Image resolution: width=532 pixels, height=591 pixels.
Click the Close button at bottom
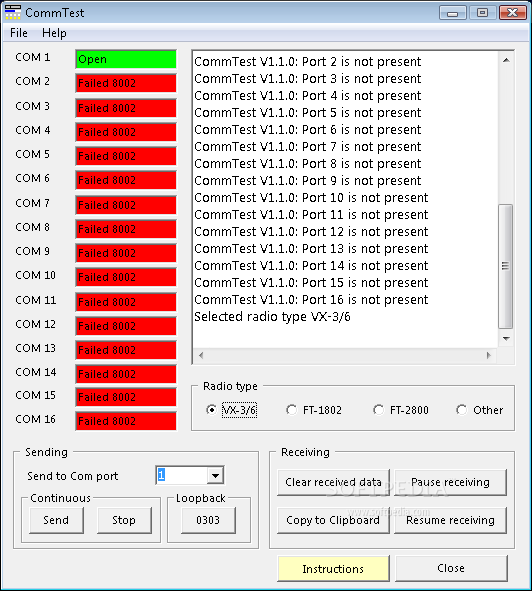(x=451, y=568)
